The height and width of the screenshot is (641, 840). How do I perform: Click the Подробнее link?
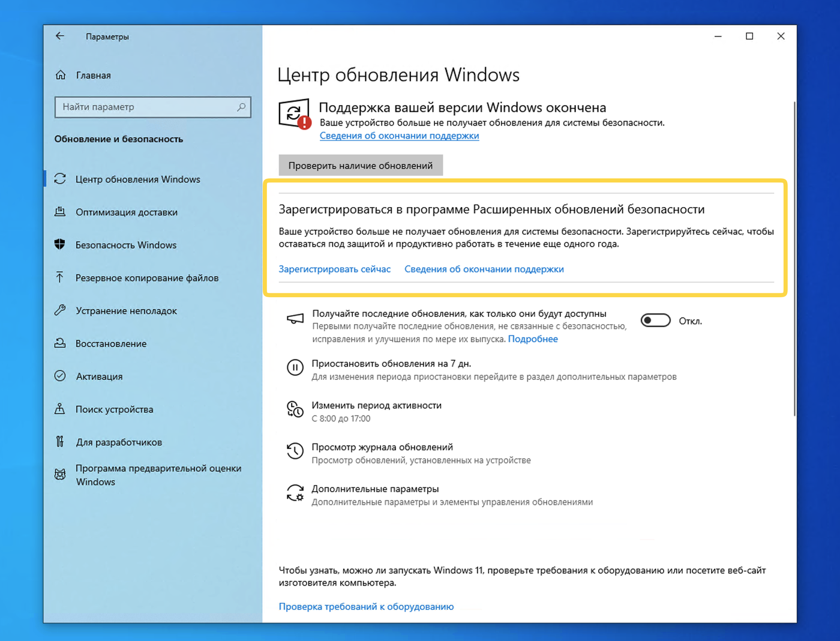[533, 339]
